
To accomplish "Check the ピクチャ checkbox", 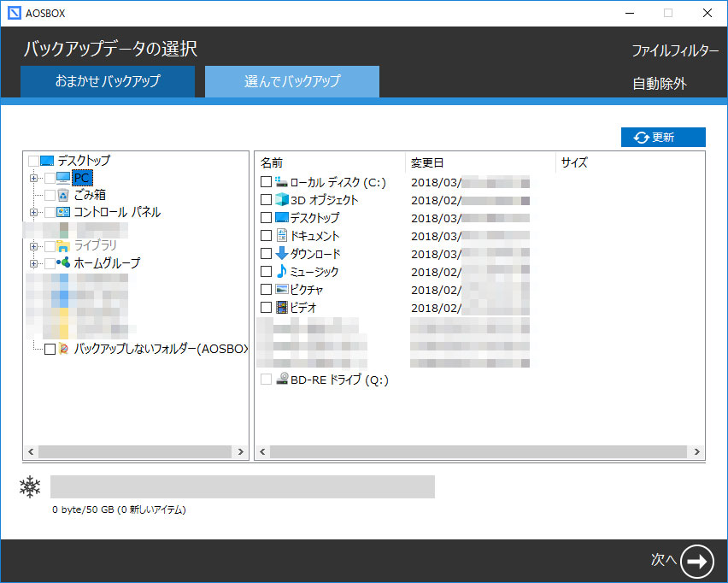I will 266,290.
